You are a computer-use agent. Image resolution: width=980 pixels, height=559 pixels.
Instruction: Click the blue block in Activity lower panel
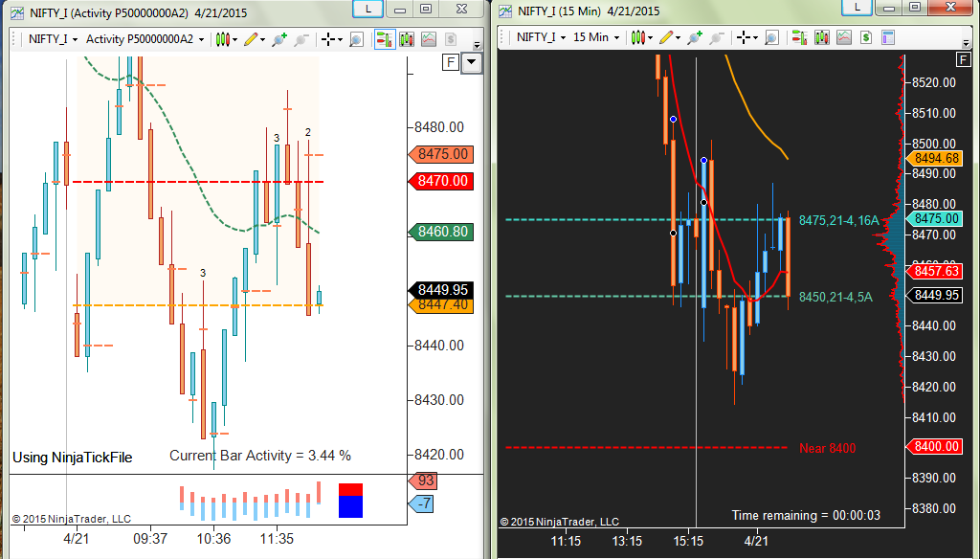tap(350, 507)
